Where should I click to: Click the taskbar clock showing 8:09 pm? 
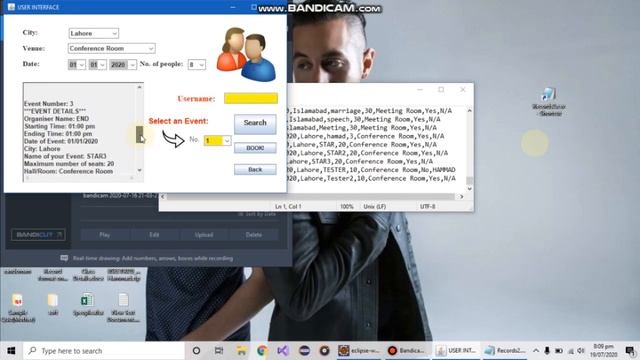point(604,351)
